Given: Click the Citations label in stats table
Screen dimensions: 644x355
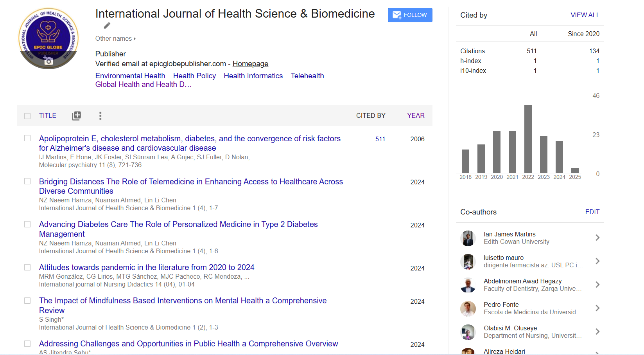Looking at the screenshot, I should click(x=472, y=51).
